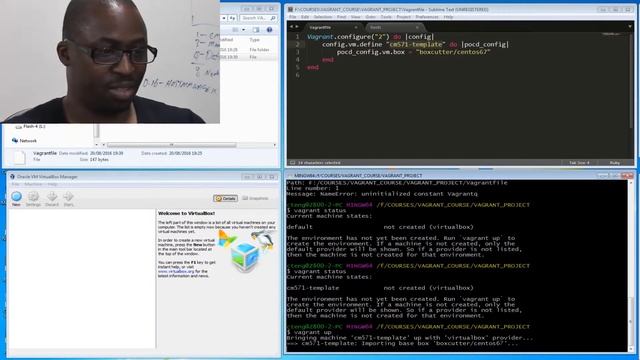
Task: Open Help menu in VirtualBox Manager
Action: pyautogui.click(x=52, y=184)
